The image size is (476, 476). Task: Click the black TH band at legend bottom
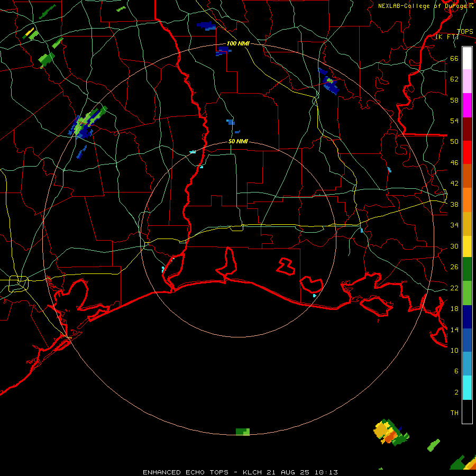pyautogui.click(x=467, y=411)
